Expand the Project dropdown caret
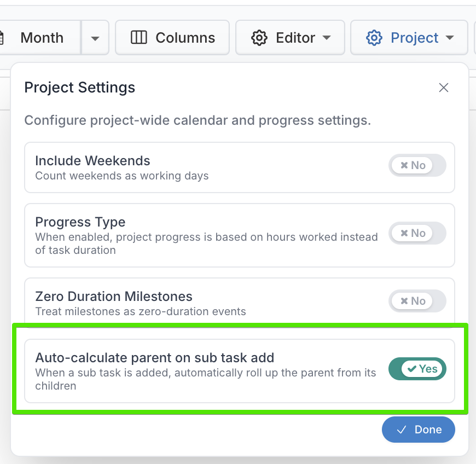 click(x=450, y=38)
